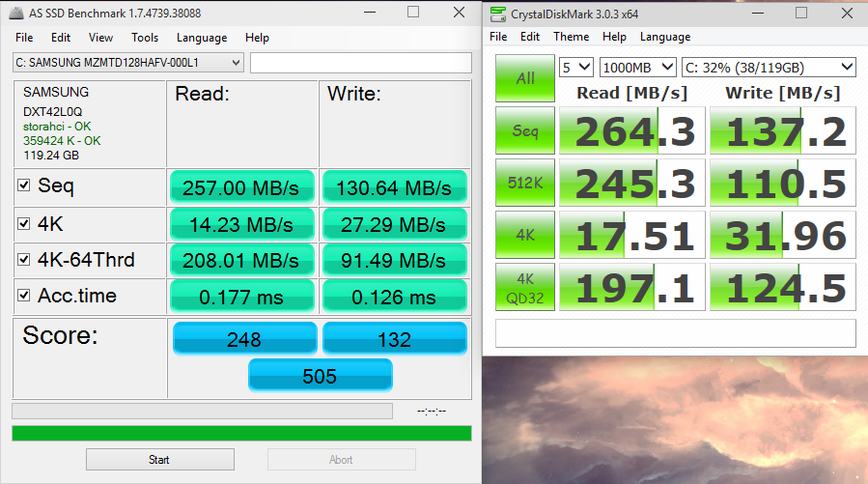
Task: Run the 4K QD32 test
Action: tap(524, 288)
